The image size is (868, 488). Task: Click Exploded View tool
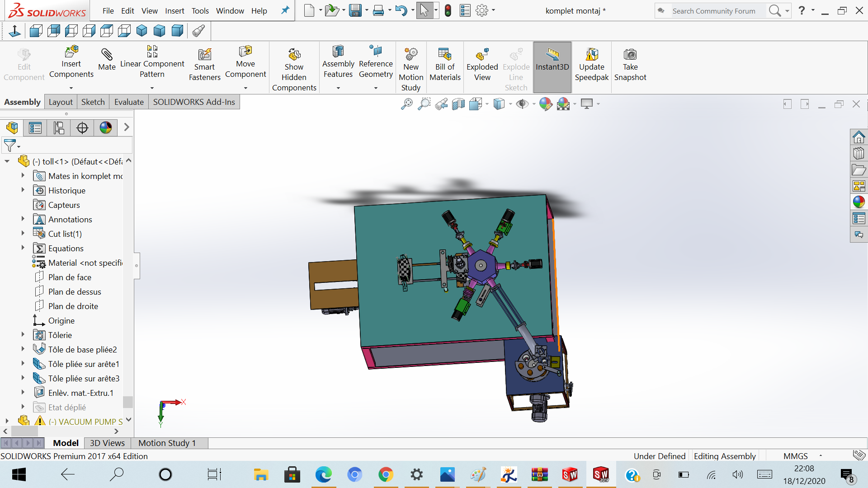(x=482, y=65)
